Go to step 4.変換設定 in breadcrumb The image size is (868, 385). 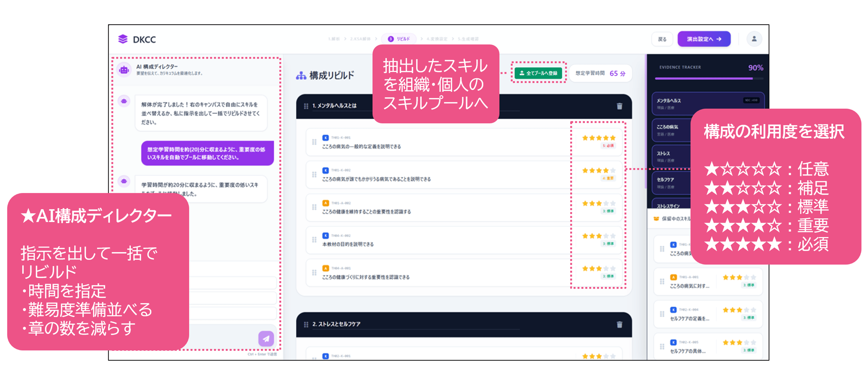(437, 39)
